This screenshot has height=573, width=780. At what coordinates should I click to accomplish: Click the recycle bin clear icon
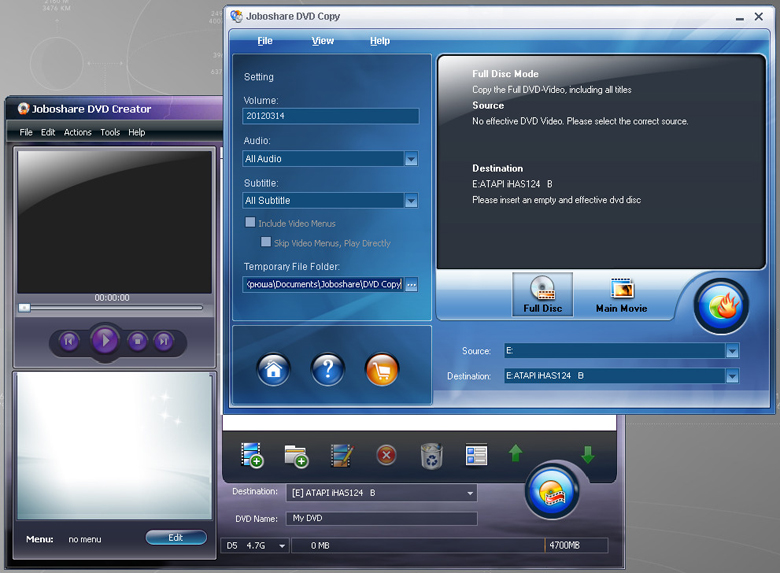tap(431, 456)
